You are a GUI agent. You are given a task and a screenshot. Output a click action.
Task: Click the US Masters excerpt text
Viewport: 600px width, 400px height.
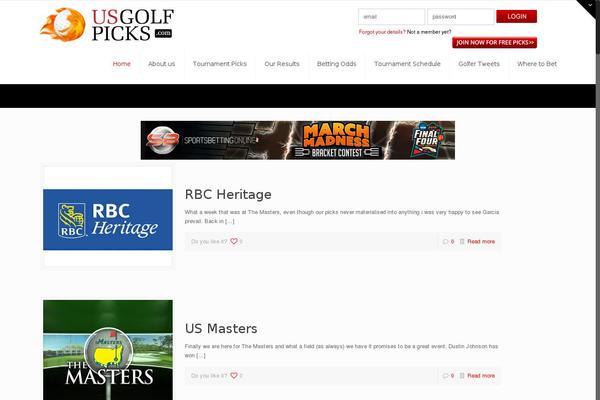tap(341, 351)
